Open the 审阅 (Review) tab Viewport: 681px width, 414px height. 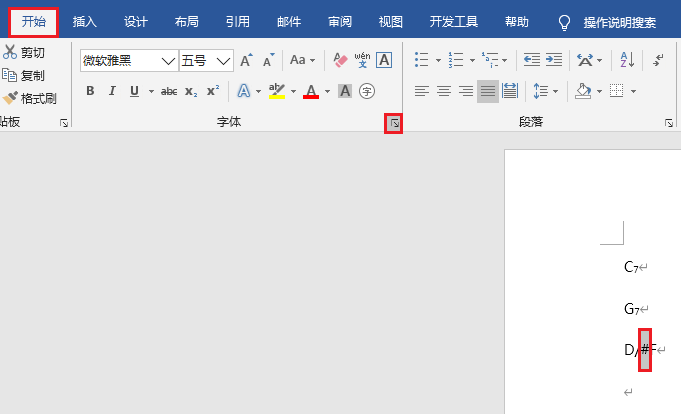tap(340, 22)
